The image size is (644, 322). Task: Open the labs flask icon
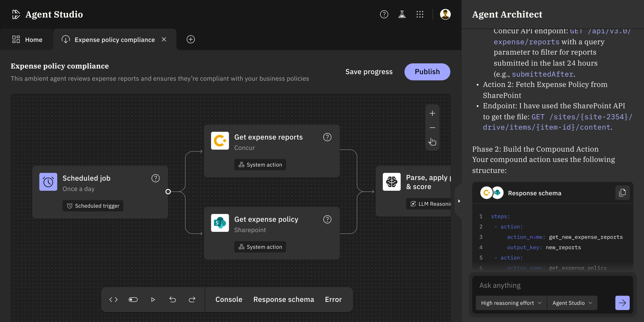[x=402, y=14]
